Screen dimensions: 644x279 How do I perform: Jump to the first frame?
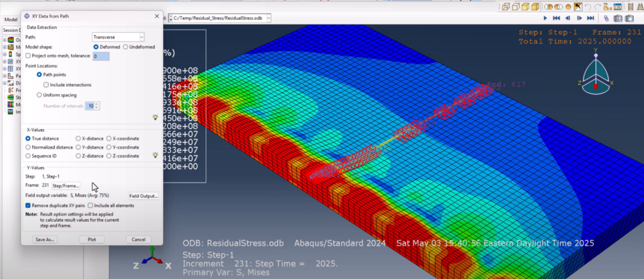tap(557, 18)
